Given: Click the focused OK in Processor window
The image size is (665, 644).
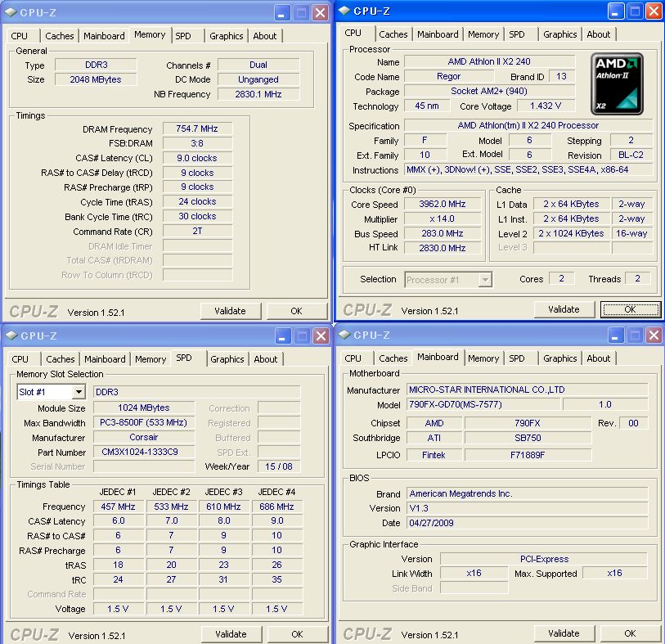Looking at the screenshot, I should tap(630, 309).
